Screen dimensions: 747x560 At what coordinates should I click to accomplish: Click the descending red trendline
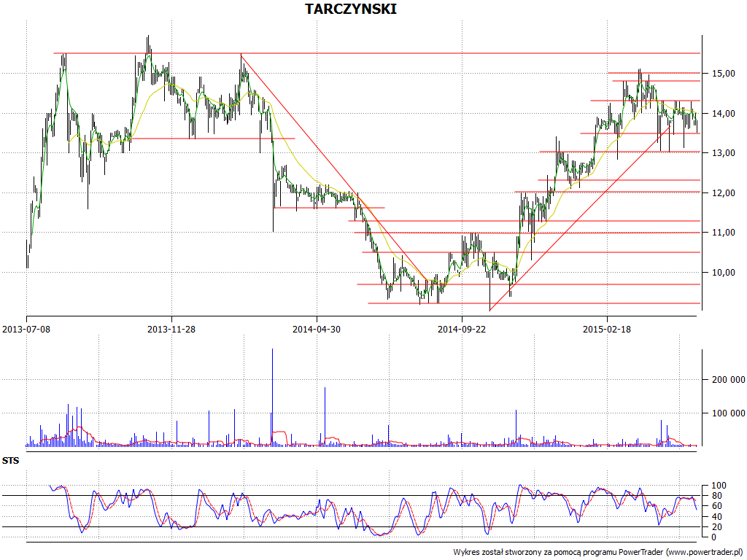coord(333,167)
